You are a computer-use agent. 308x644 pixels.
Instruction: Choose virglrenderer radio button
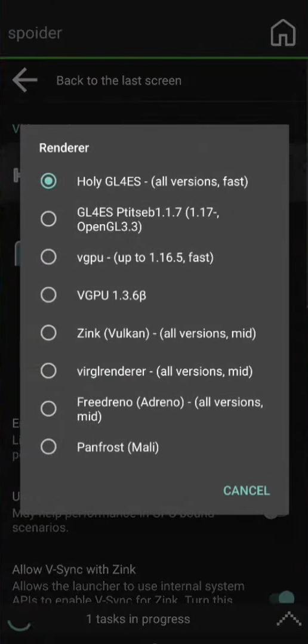click(48, 371)
